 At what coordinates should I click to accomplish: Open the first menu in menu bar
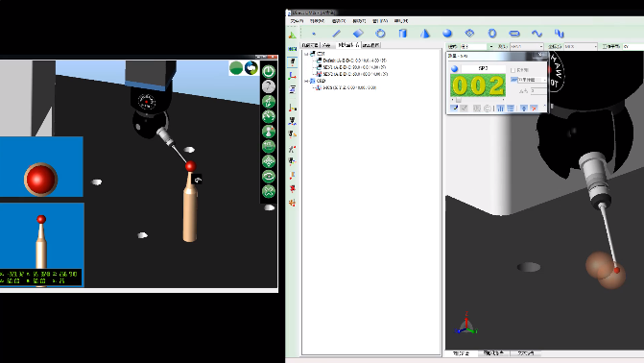pos(297,21)
